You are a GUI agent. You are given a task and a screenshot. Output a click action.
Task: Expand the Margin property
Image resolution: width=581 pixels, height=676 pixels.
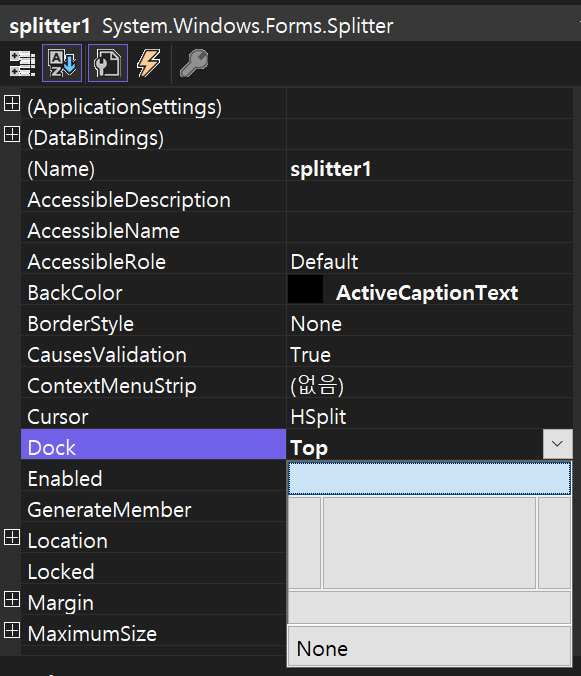point(12,599)
